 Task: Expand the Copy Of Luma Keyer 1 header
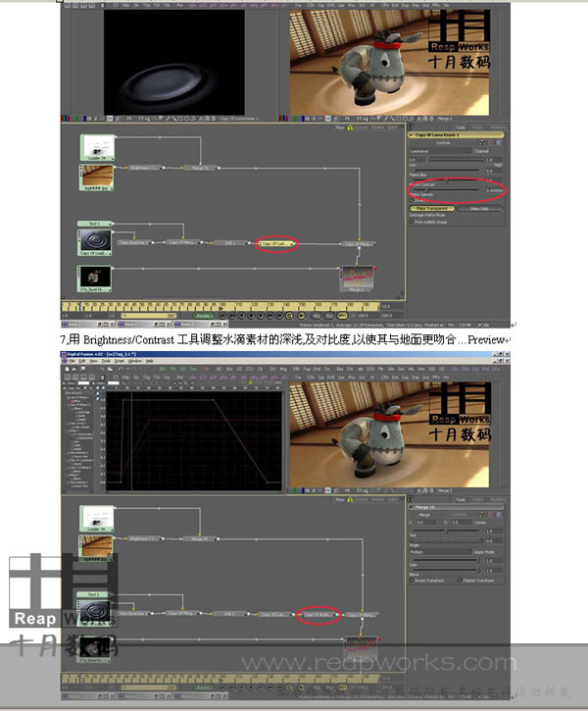coord(456,134)
